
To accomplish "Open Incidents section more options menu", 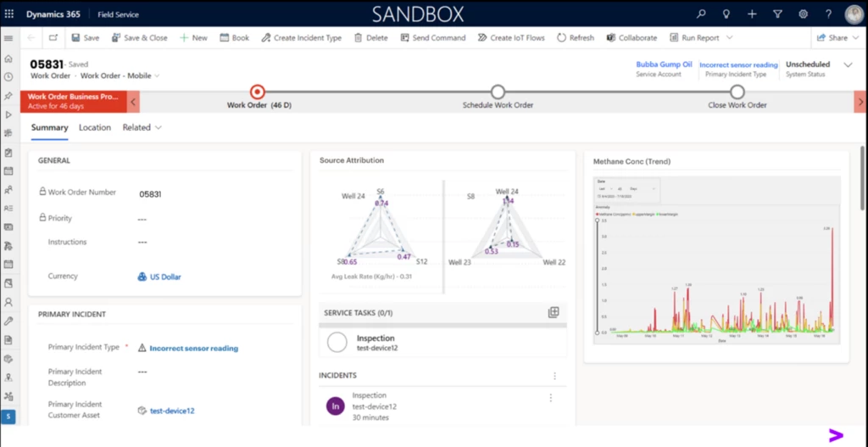I will coord(554,376).
